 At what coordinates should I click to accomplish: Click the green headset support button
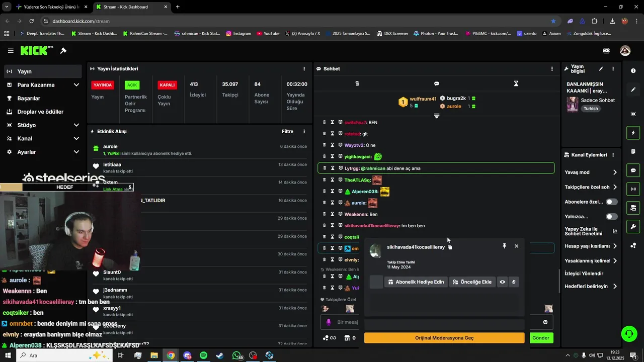click(628, 333)
